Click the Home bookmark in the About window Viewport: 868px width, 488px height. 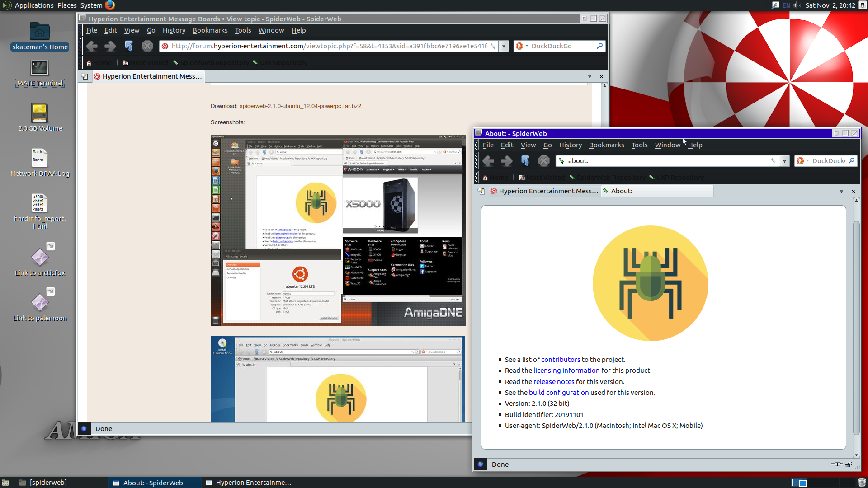point(495,178)
